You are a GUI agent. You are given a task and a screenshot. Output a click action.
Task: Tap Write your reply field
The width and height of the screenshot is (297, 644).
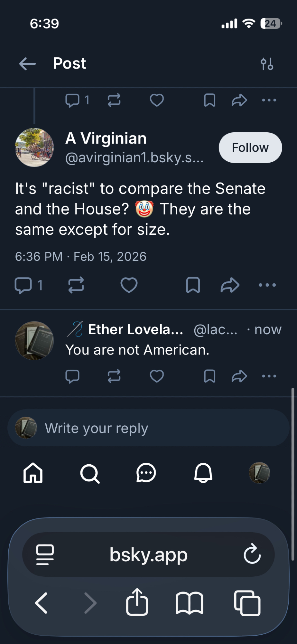pyautogui.click(x=148, y=428)
